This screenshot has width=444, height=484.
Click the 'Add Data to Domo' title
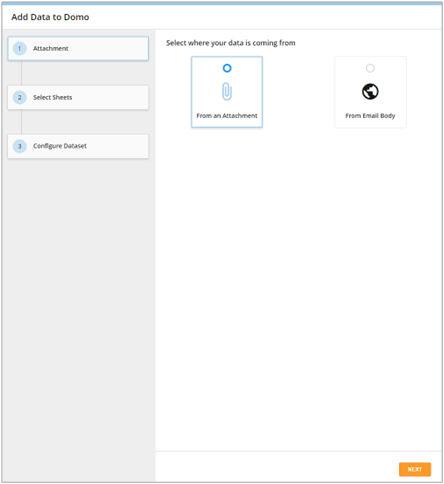pyautogui.click(x=50, y=17)
